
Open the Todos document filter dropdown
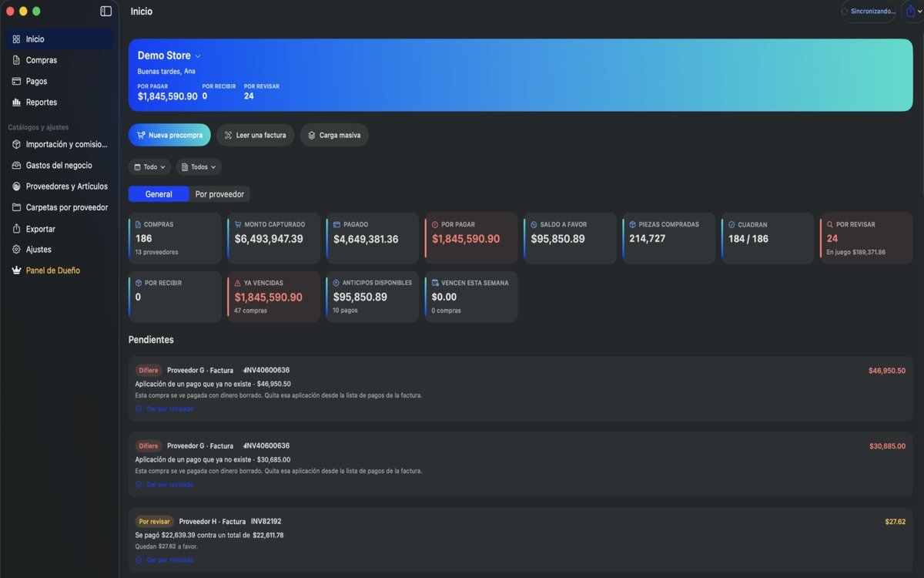tap(199, 166)
